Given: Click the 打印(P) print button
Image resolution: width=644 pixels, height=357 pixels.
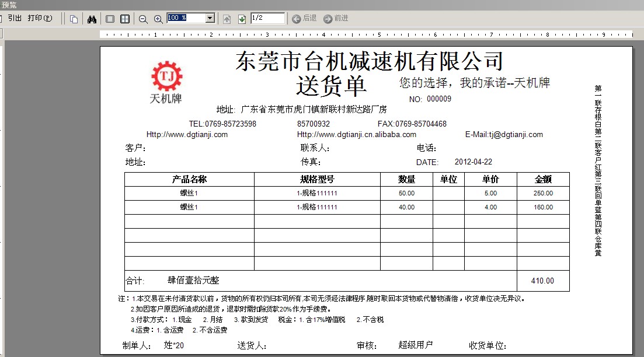Looking at the screenshot, I should [40, 18].
